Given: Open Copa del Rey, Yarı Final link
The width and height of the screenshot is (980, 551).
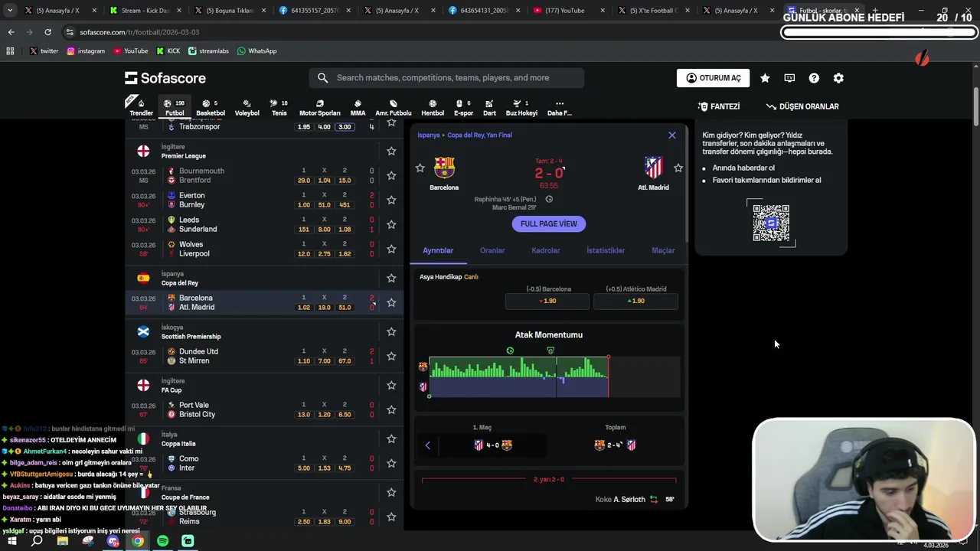Looking at the screenshot, I should point(479,135).
